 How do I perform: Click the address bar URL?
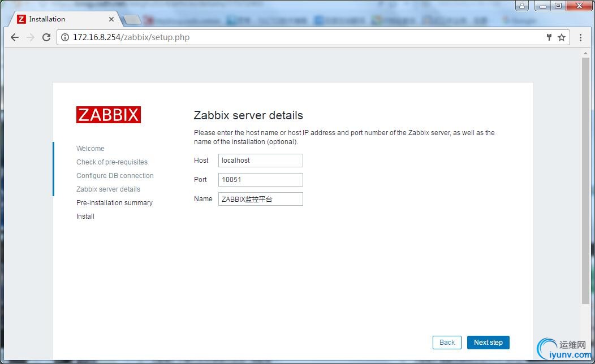coord(131,37)
